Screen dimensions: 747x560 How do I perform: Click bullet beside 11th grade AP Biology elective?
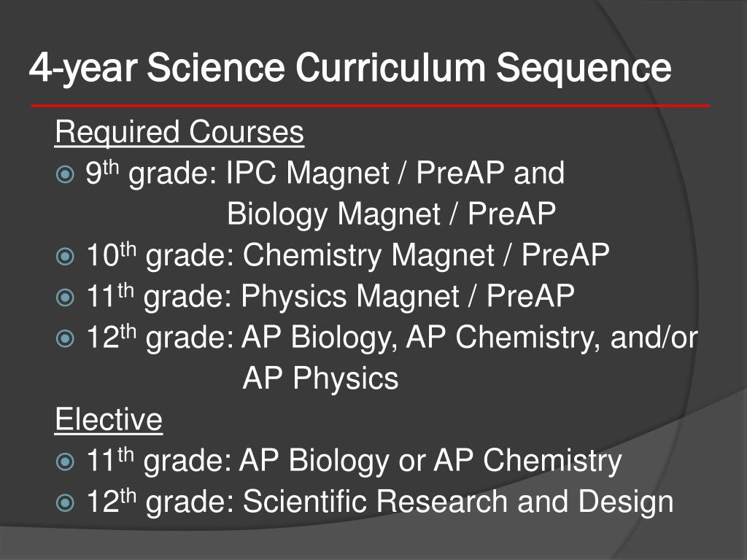click(x=65, y=462)
